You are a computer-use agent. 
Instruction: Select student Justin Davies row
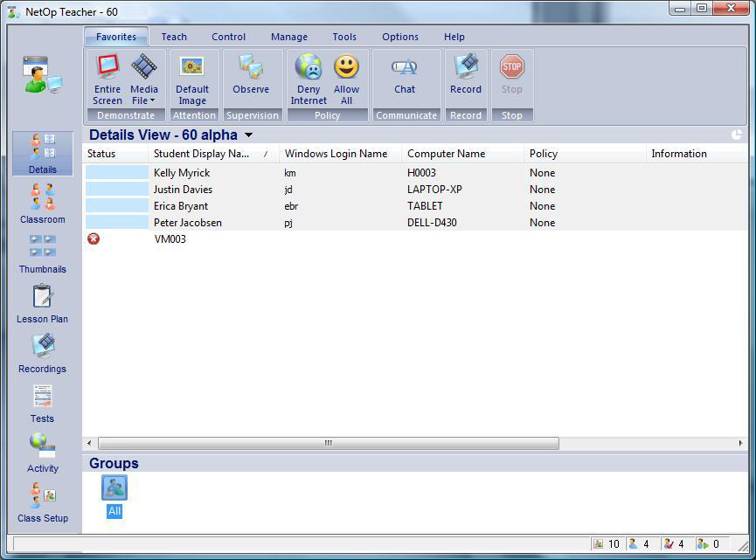pyautogui.click(x=416, y=190)
